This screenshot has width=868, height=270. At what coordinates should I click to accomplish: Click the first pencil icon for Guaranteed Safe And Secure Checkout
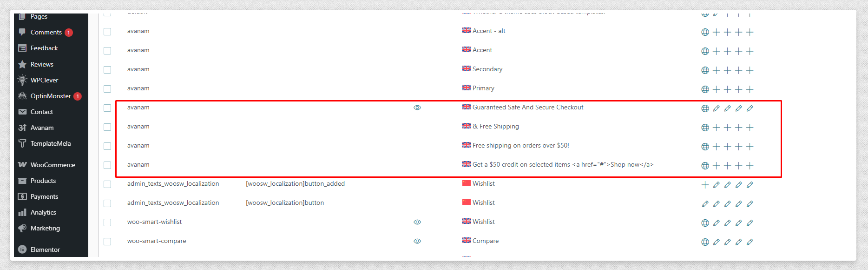click(x=716, y=108)
